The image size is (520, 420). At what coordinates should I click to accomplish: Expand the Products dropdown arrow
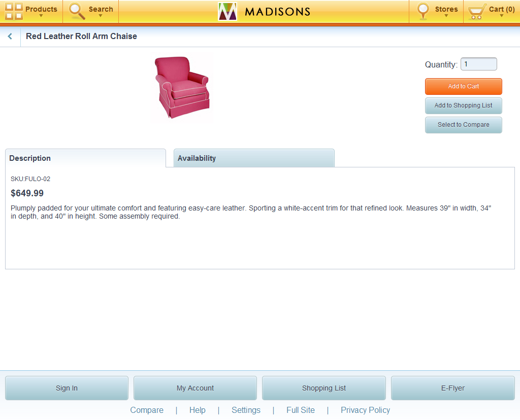[x=42, y=16]
